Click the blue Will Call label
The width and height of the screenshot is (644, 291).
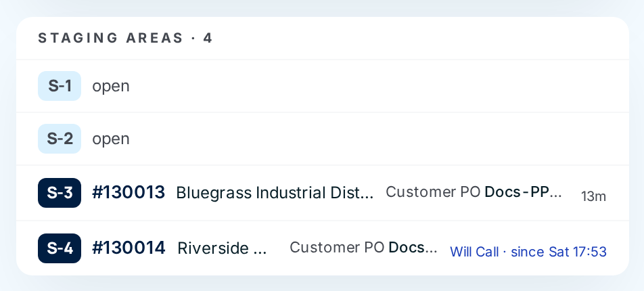click(x=474, y=252)
